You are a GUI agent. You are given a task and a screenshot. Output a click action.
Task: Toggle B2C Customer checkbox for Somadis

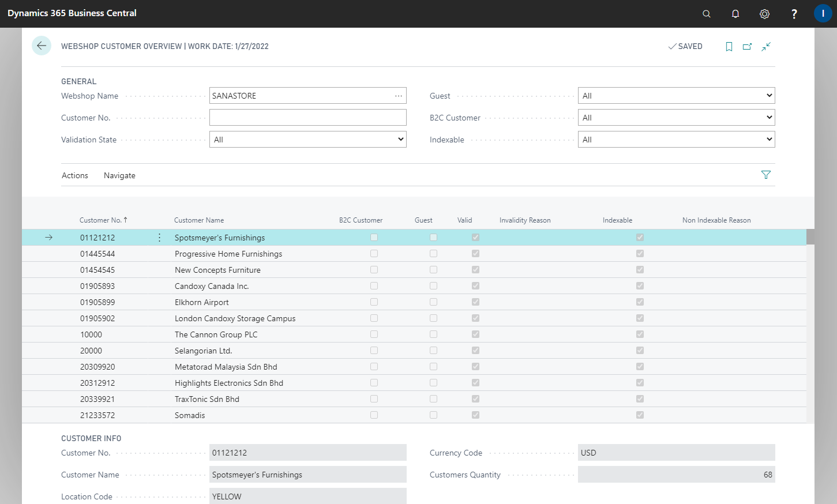(x=374, y=415)
